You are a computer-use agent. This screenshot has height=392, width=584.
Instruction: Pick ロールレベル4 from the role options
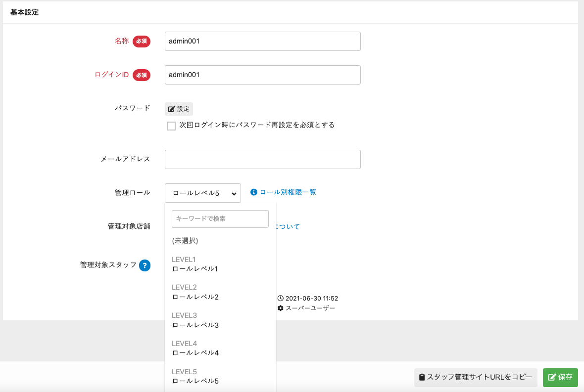point(195,353)
